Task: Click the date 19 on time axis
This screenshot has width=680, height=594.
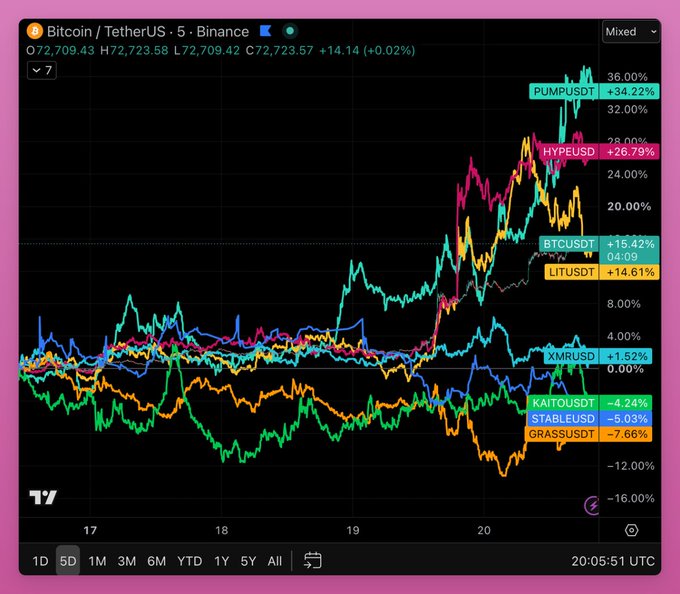Action: point(353,530)
